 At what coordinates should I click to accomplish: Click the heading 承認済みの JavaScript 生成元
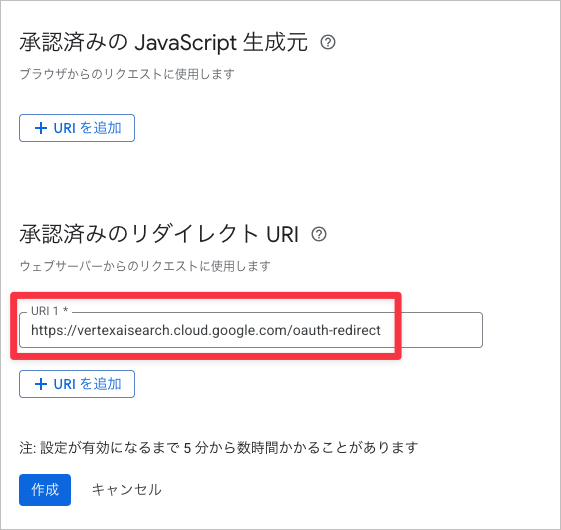[163, 43]
